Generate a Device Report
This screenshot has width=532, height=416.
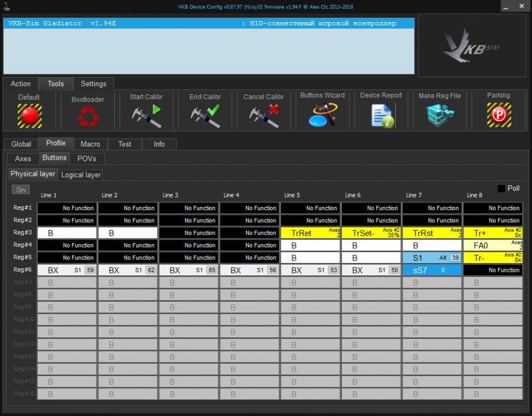[381, 115]
